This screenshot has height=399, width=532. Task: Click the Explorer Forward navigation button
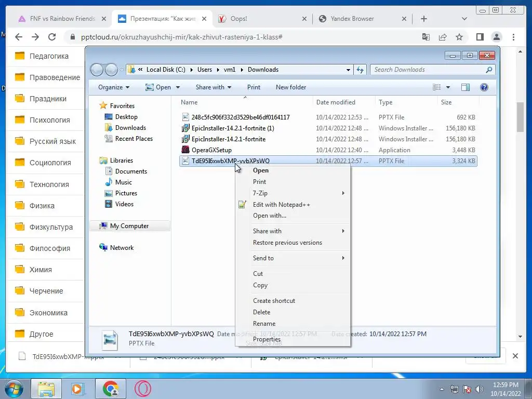pyautogui.click(x=111, y=70)
